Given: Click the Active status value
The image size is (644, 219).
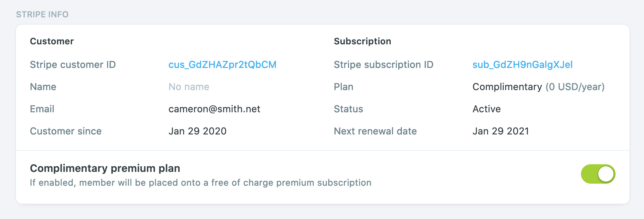Looking at the screenshot, I should 487,109.
